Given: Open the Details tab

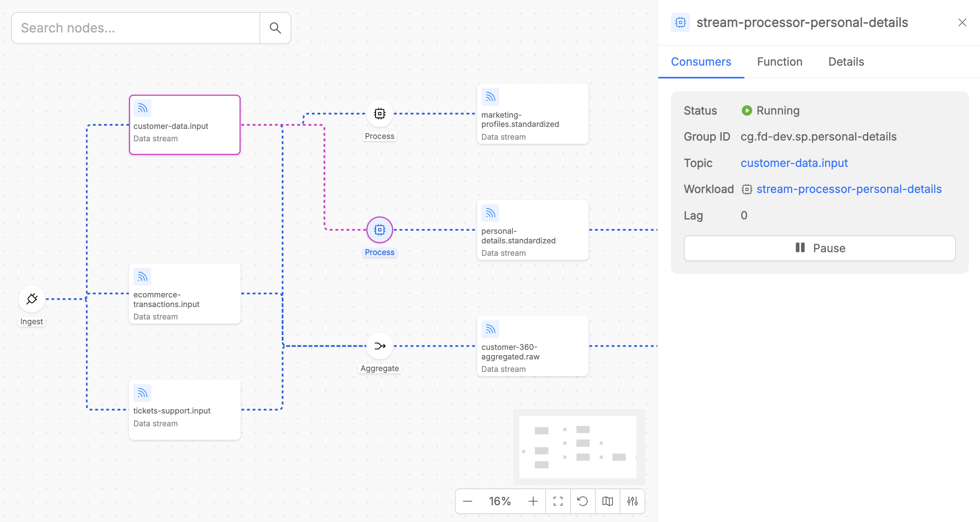Looking at the screenshot, I should click(846, 62).
